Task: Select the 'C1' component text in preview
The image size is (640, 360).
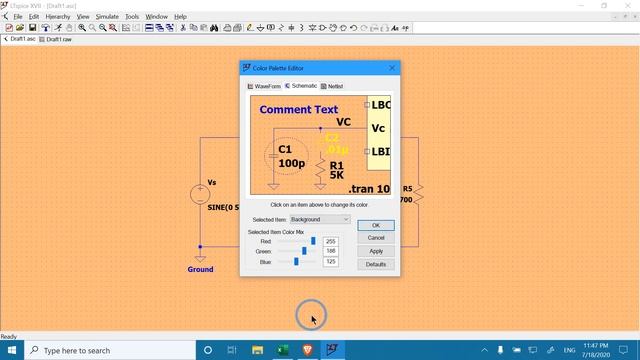Action: coord(285,149)
